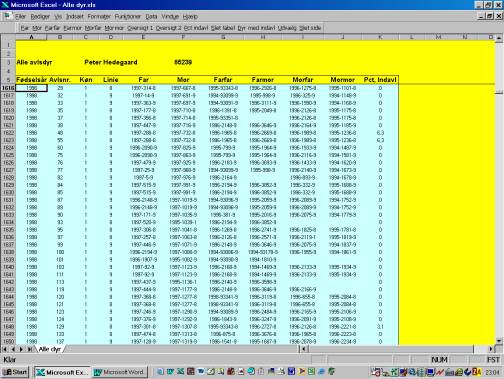Click the Excel workbook icon in menu bar
The height and width of the screenshot is (379, 504).
[7, 16]
